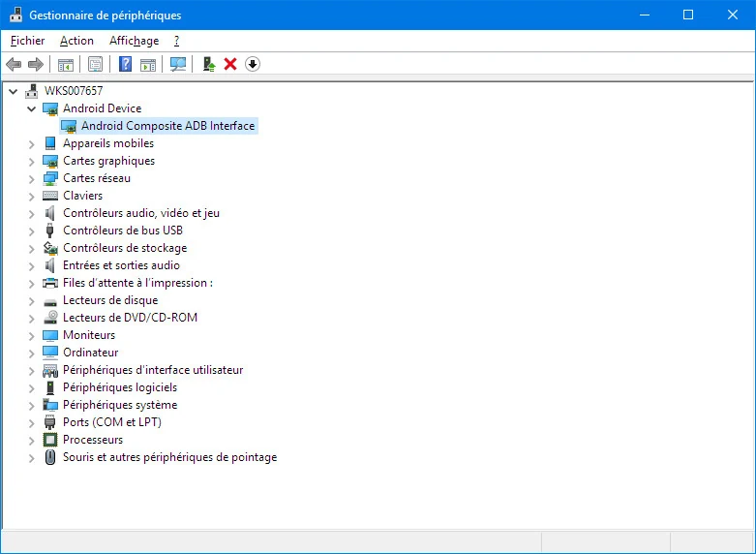Open Properties via the toolbar sheet icon
Screen dimensions: 756x554
[x=96, y=64]
